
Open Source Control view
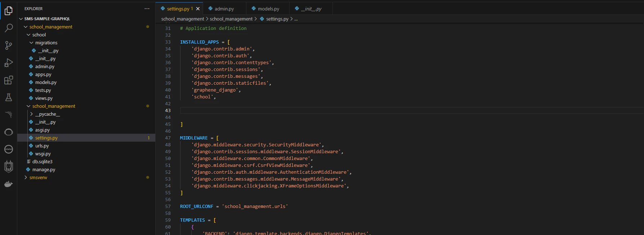[x=9, y=45]
